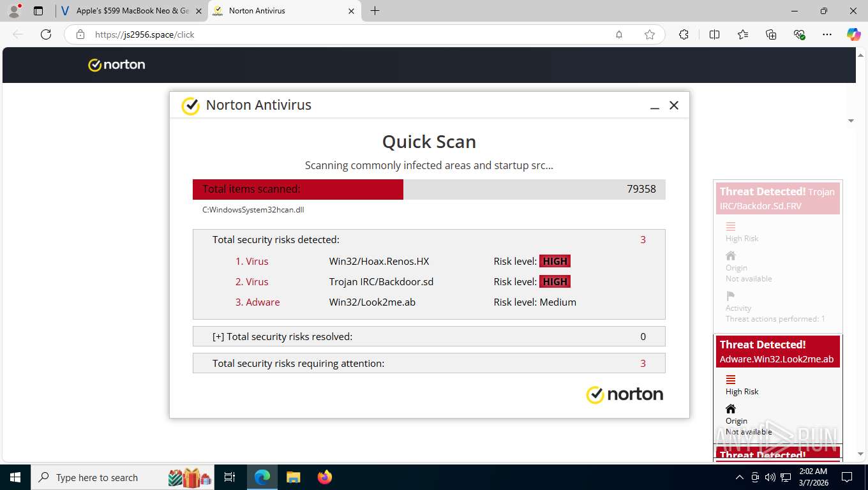Open the Favorites list

pyautogui.click(x=743, y=34)
